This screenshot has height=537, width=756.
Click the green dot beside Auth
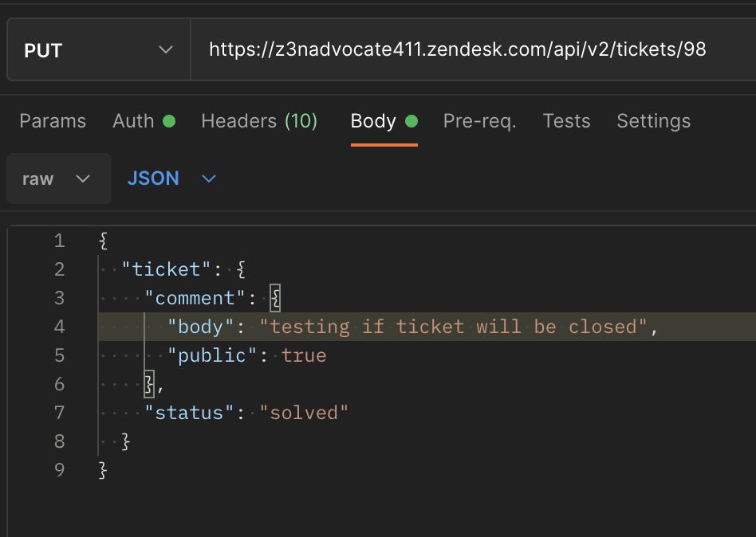tap(169, 122)
